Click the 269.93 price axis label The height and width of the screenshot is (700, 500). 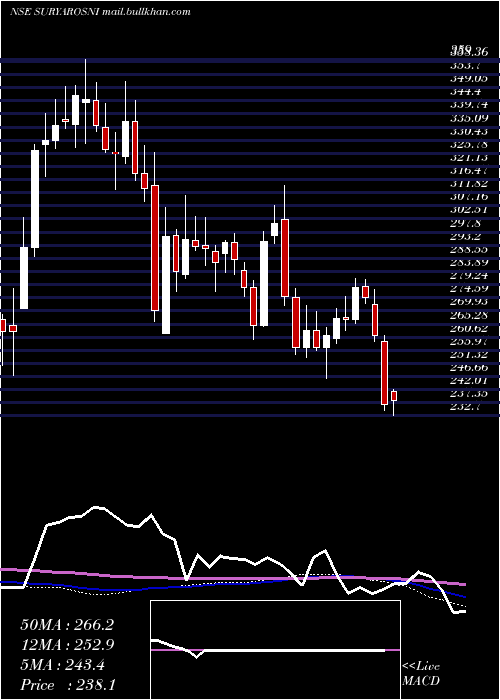[468, 302]
